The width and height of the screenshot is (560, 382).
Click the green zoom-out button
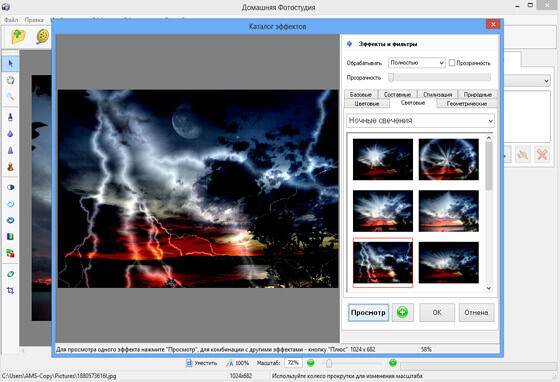[311, 363]
